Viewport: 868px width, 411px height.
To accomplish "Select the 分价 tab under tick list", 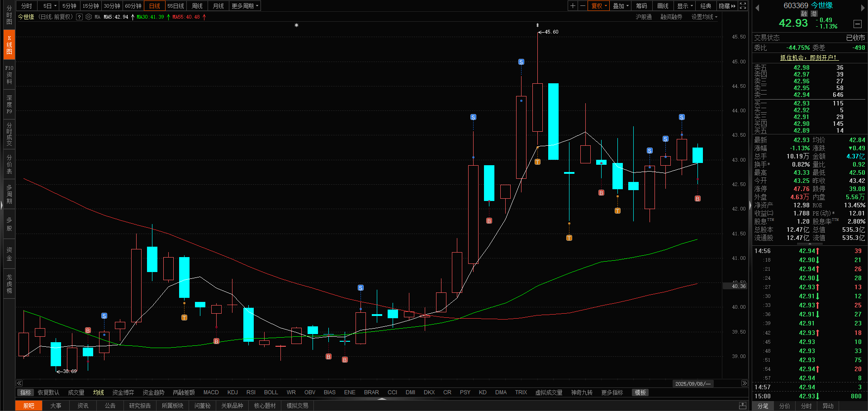I will coord(785,406).
